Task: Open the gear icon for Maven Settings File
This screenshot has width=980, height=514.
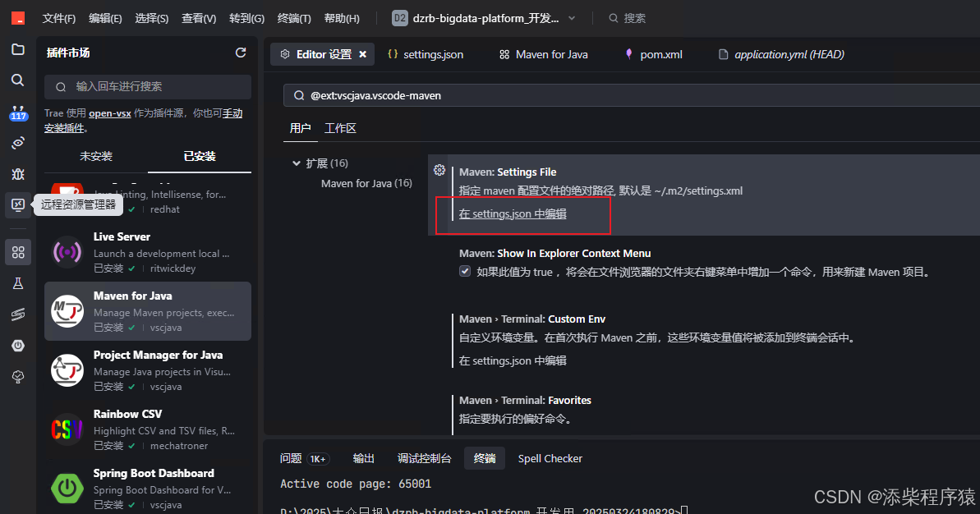Action: [x=439, y=170]
